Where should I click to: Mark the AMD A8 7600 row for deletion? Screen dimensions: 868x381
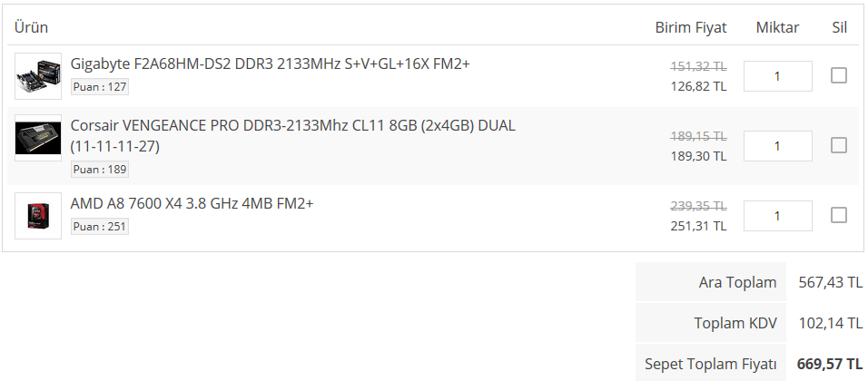click(x=839, y=215)
